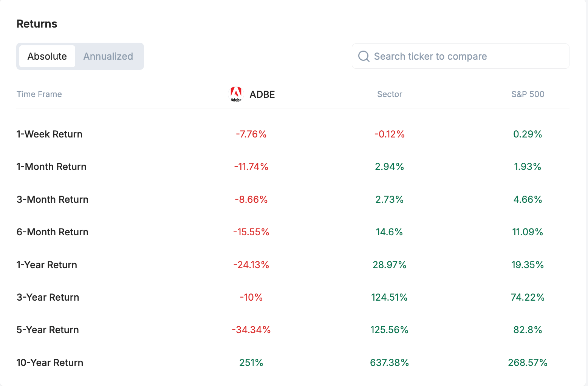Click the search magnifier icon
Screen dimensions: 588x386
coord(363,56)
